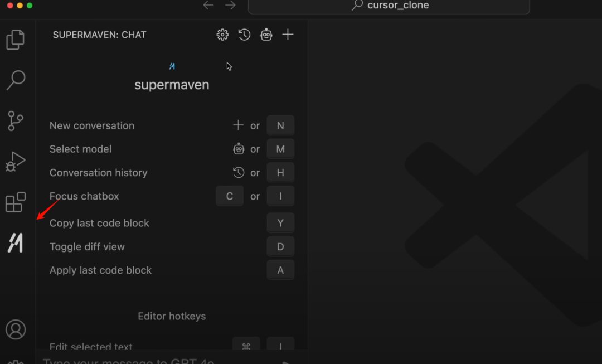The width and height of the screenshot is (602, 364).
Task: Open the Source Control view
Action: [16, 121]
